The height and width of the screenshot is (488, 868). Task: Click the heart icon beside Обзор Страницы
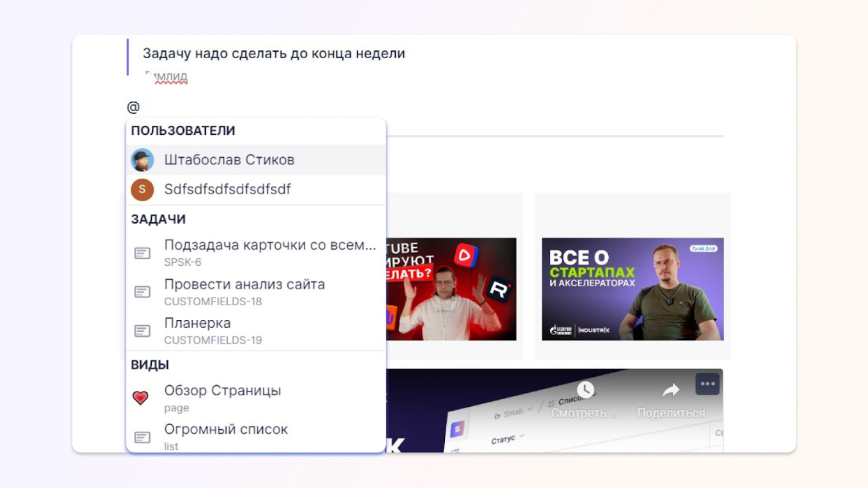pyautogui.click(x=143, y=395)
